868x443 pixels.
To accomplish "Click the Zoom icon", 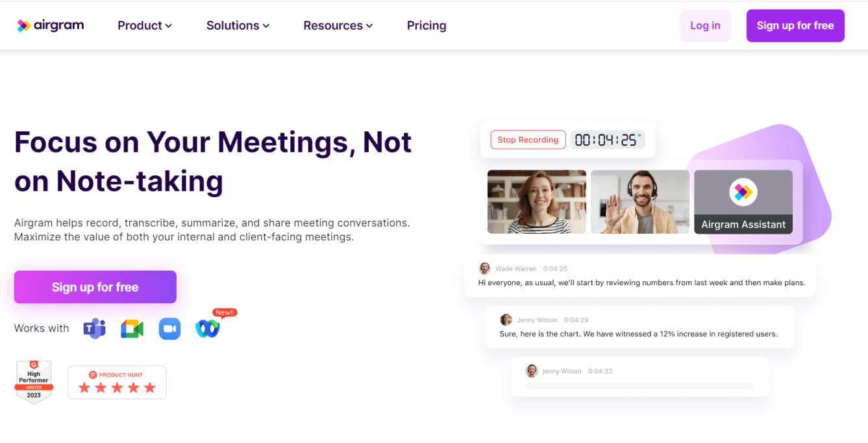I will [169, 329].
